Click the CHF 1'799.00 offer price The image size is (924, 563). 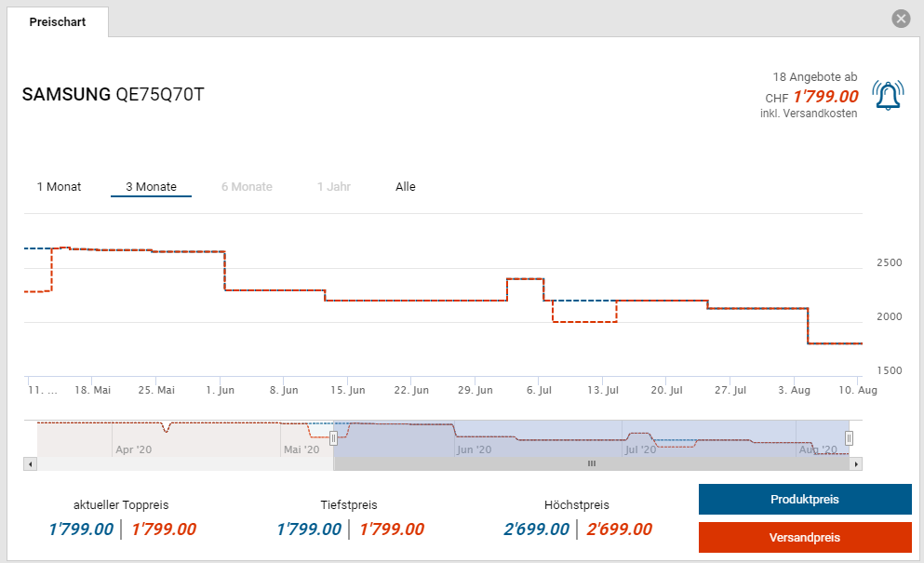[x=824, y=97]
